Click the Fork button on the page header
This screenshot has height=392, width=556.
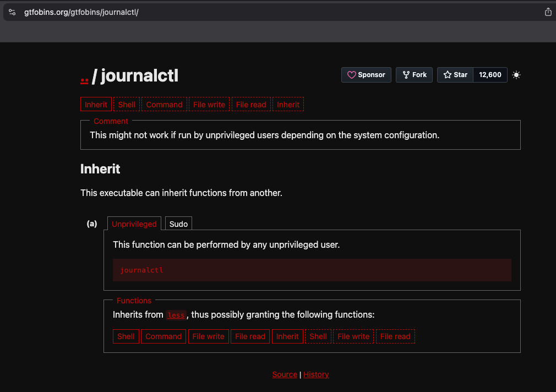click(415, 75)
